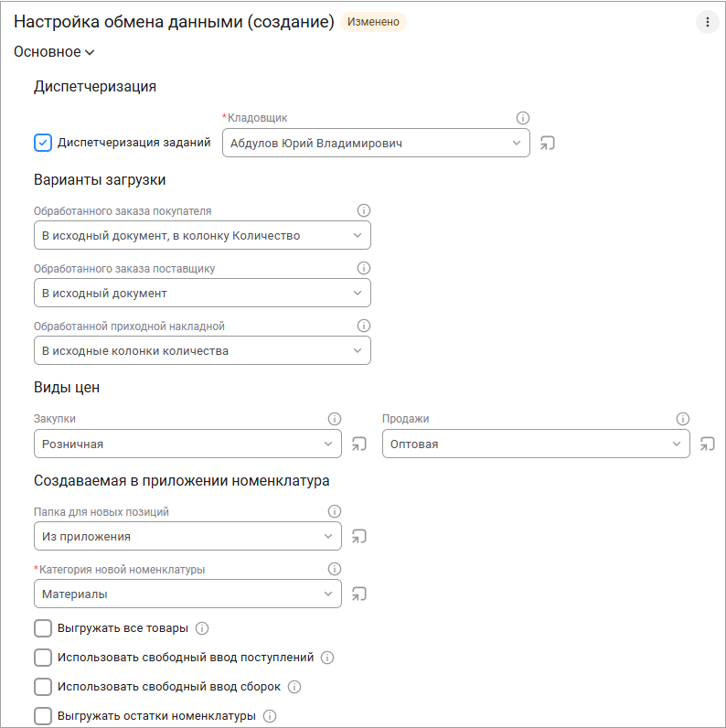Open the three-dot more options menu
Screen dimensions: 726x728
point(707,22)
